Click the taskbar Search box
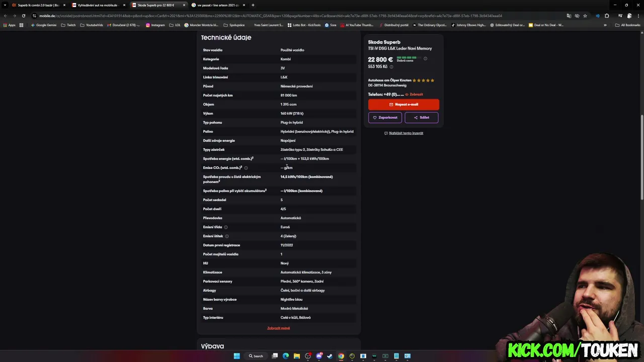The width and height of the screenshot is (644, 362). click(256, 356)
